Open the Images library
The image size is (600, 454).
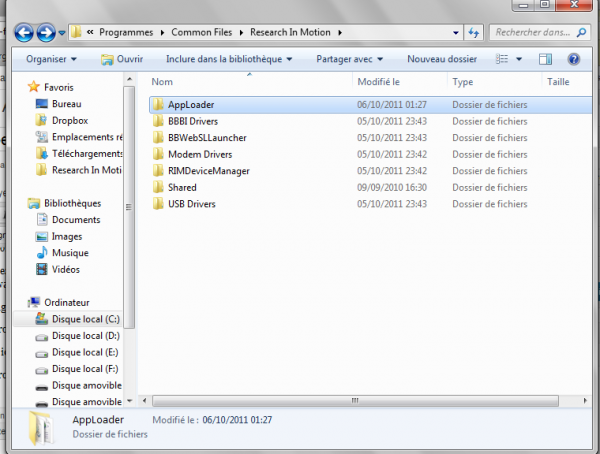coord(67,237)
